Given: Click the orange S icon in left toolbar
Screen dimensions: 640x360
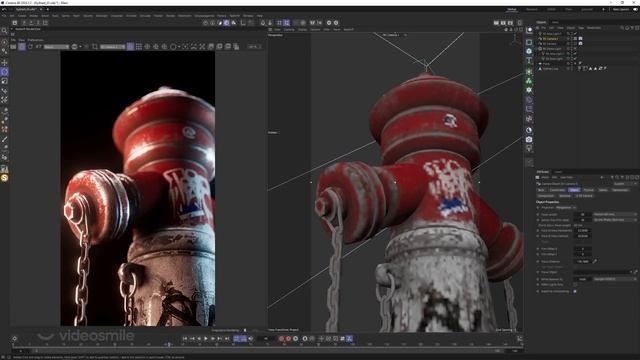Looking at the screenshot, I should pyautogui.click(x=4, y=178).
